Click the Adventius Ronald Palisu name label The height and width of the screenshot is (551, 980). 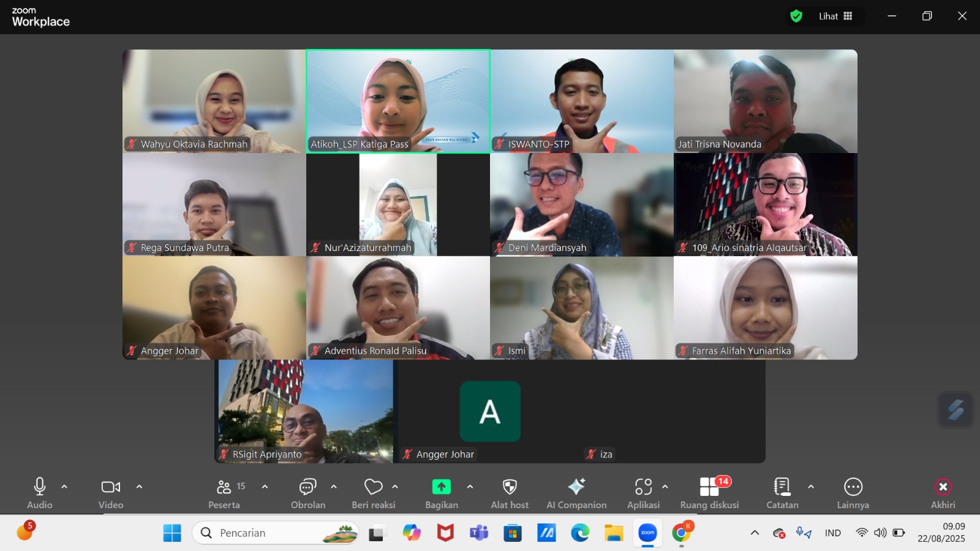click(x=375, y=351)
